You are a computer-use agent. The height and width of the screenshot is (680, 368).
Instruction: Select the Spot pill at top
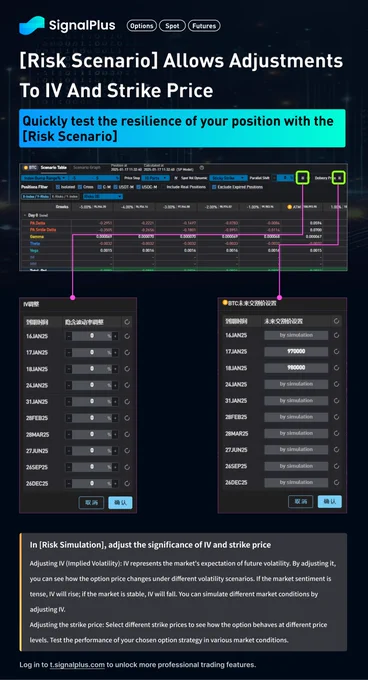[172, 26]
